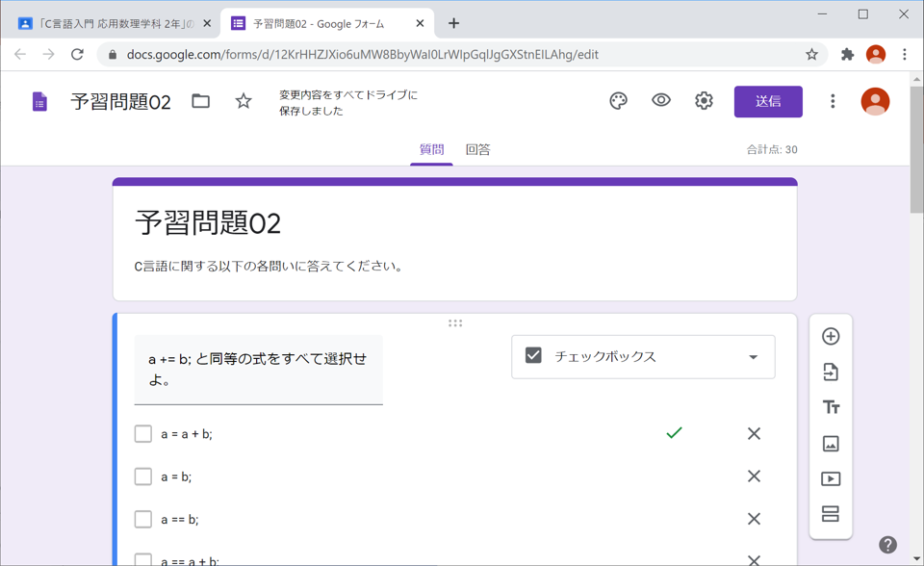
Task: Open the form's more options menu
Action: (x=833, y=101)
